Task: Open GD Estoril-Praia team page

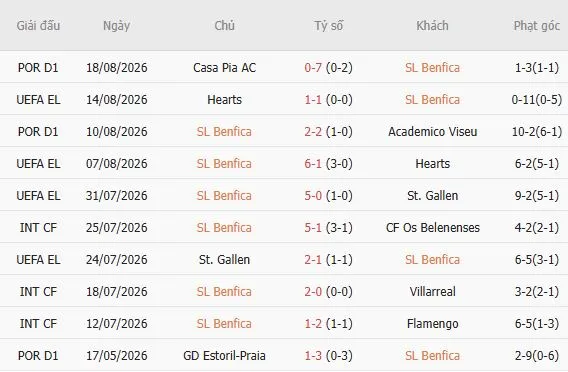Action: coord(224,356)
